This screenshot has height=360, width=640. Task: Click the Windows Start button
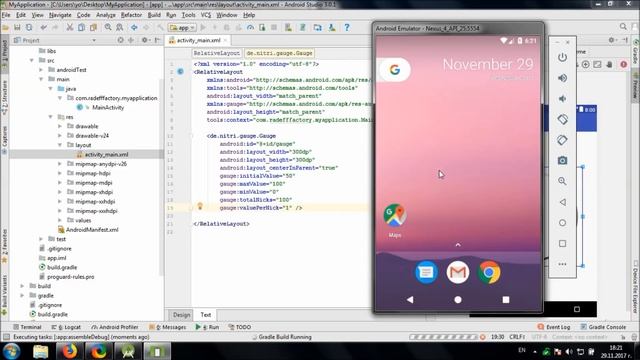coord(11,351)
